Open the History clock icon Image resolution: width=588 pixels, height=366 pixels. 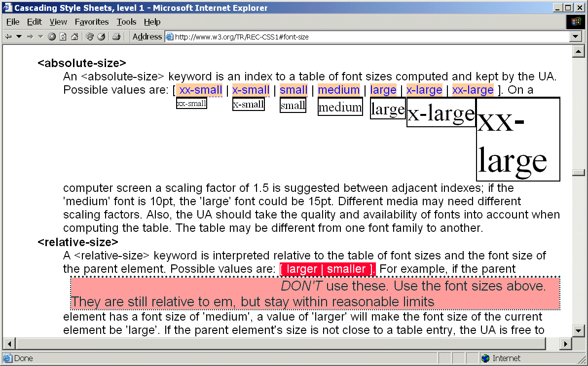point(101,37)
